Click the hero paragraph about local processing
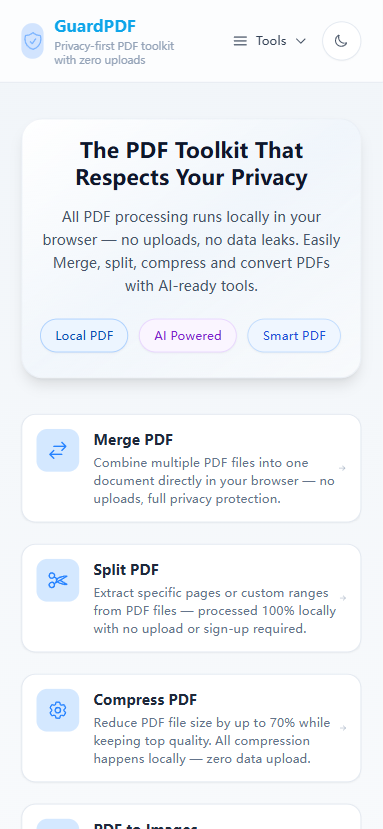The width and height of the screenshot is (383, 829). (x=192, y=252)
